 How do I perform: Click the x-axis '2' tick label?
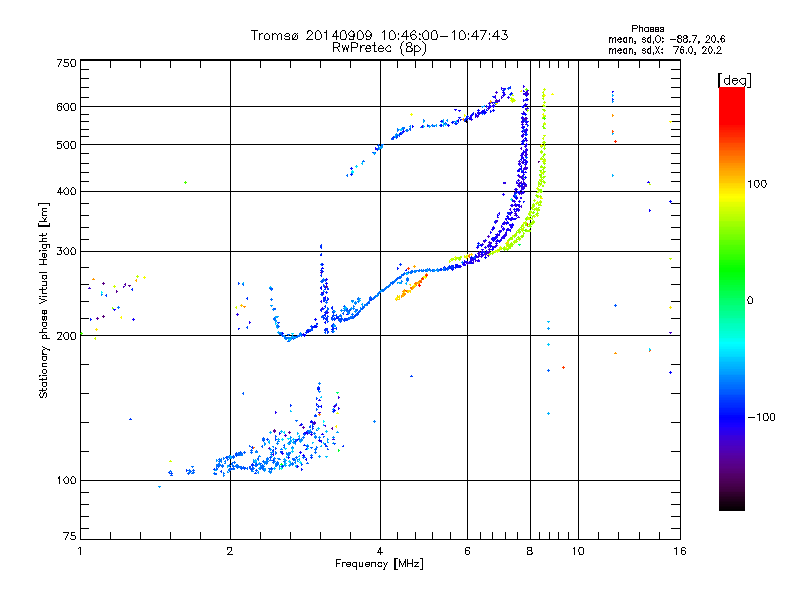pos(230,551)
